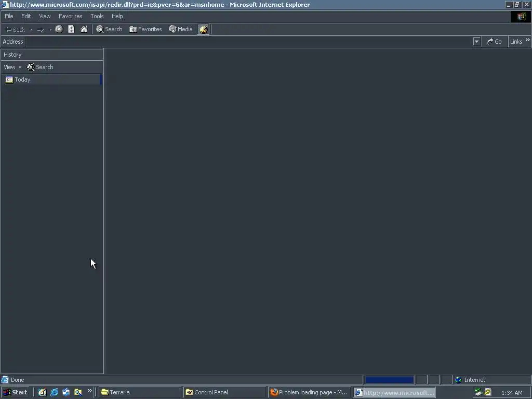Click the Outlook Express quick launch icon
Viewport: 532px width, 399px height.
point(66,393)
